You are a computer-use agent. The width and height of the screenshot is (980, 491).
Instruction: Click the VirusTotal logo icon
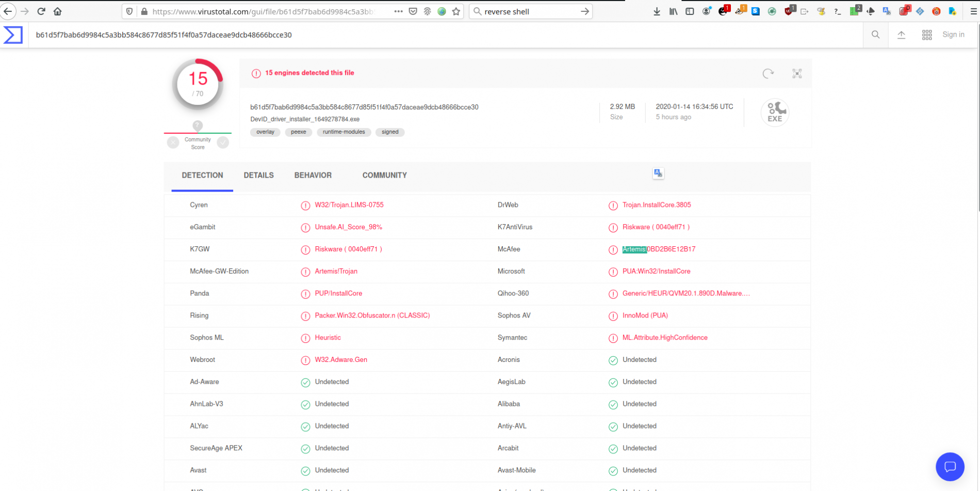point(13,35)
